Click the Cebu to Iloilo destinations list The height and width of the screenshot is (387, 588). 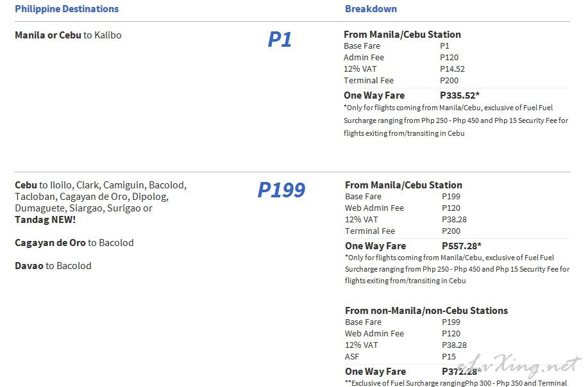pyautogui.click(x=101, y=202)
